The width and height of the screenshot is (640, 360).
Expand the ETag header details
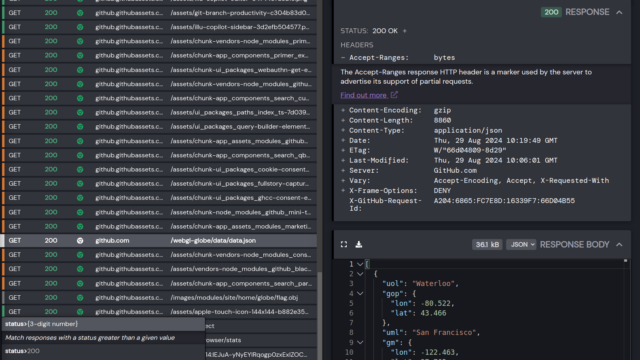coord(343,150)
